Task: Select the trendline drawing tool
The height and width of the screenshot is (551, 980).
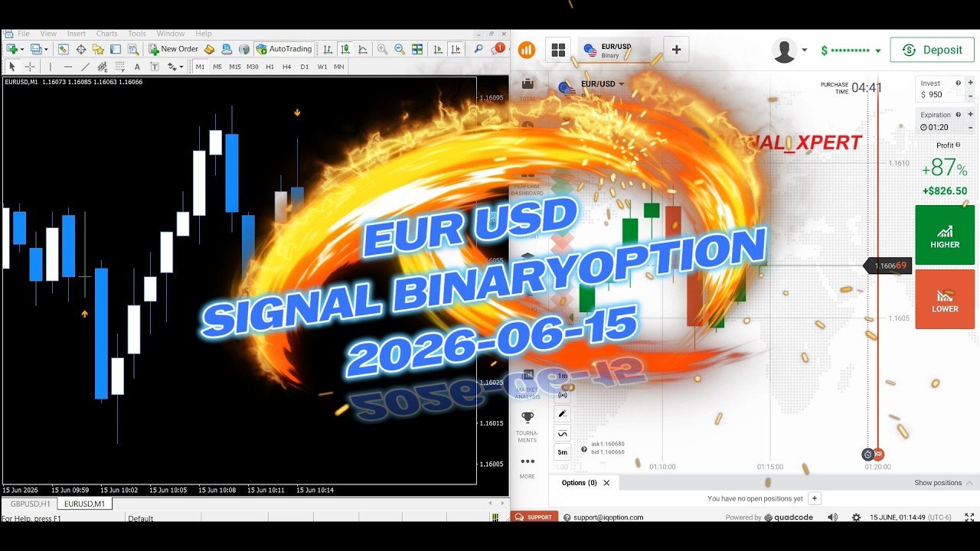Action: 86,67
